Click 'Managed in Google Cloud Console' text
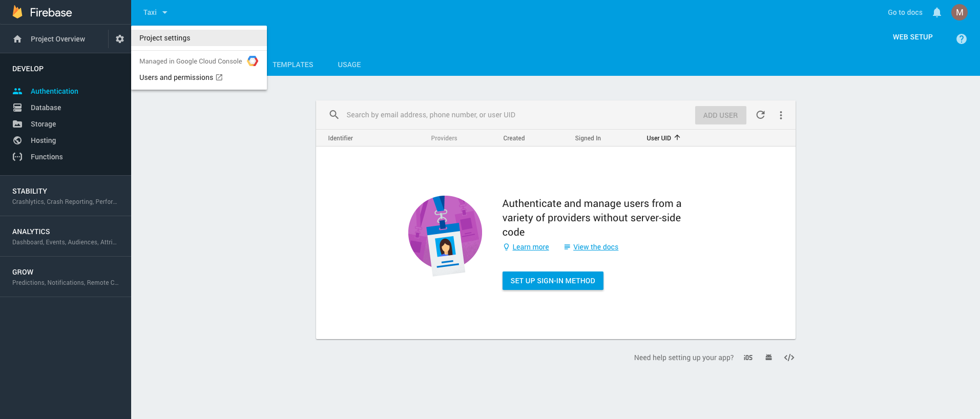The height and width of the screenshot is (419, 980). point(191,61)
